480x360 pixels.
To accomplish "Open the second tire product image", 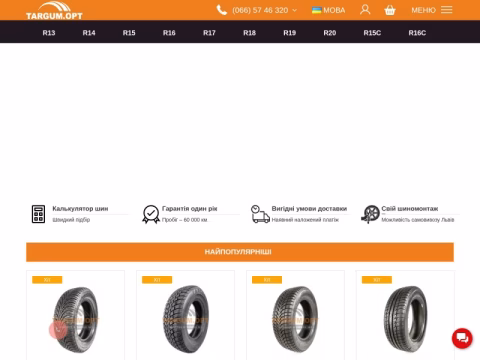I will [186, 319].
